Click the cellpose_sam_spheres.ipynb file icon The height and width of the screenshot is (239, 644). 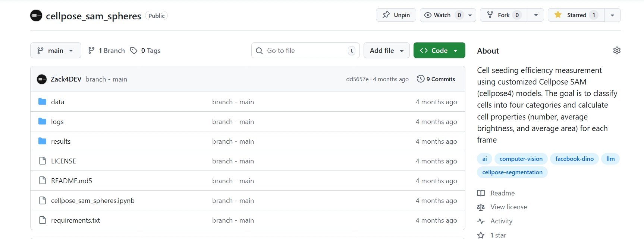(42, 200)
